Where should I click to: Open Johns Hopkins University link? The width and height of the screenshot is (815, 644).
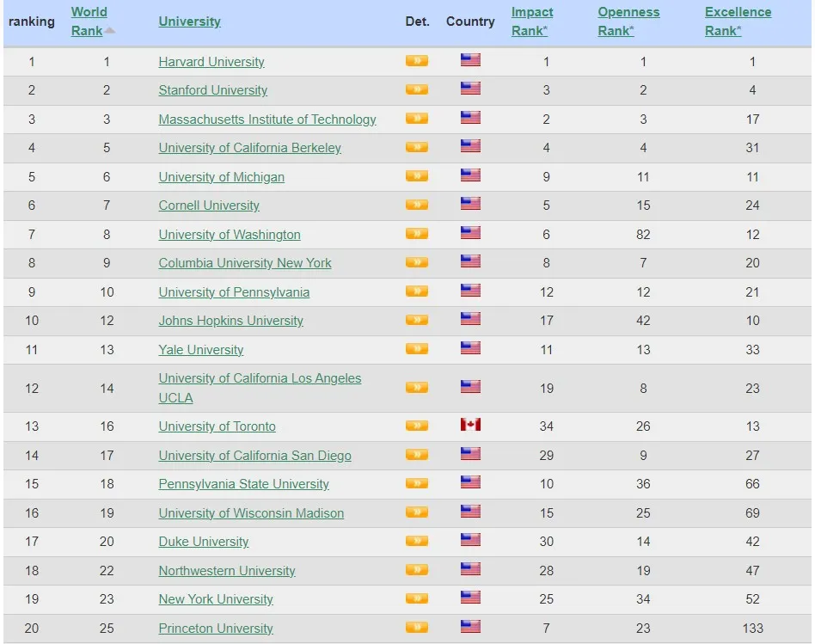[x=230, y=321]
